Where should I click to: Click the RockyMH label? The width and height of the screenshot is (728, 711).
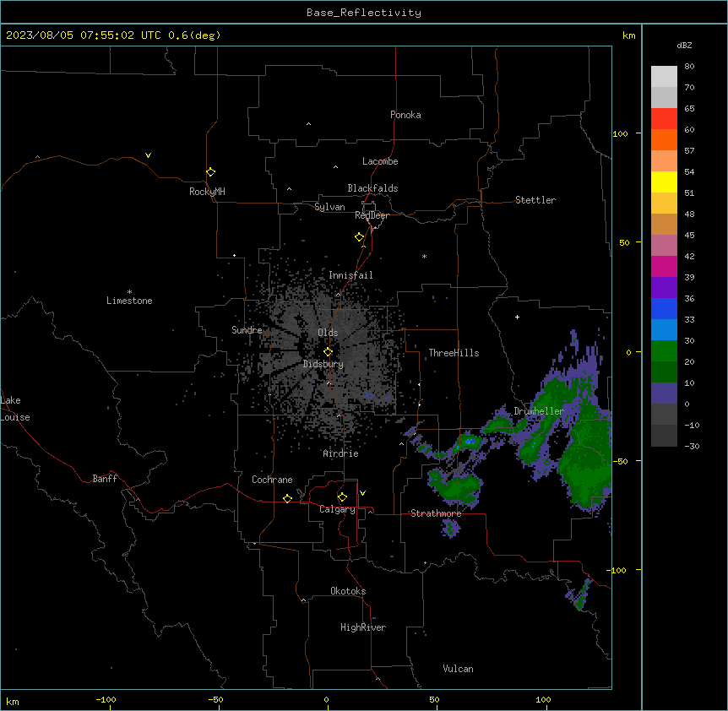(207, 192)
